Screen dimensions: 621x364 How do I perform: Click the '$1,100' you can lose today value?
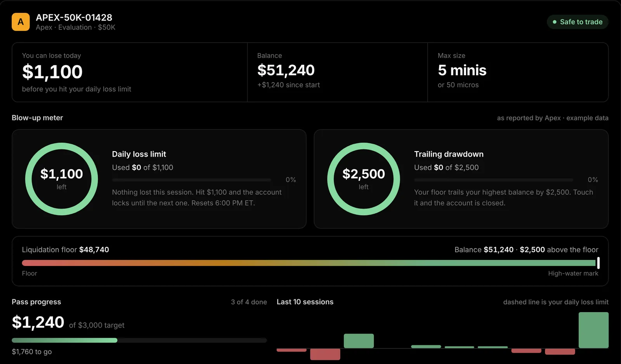(52, 72)
